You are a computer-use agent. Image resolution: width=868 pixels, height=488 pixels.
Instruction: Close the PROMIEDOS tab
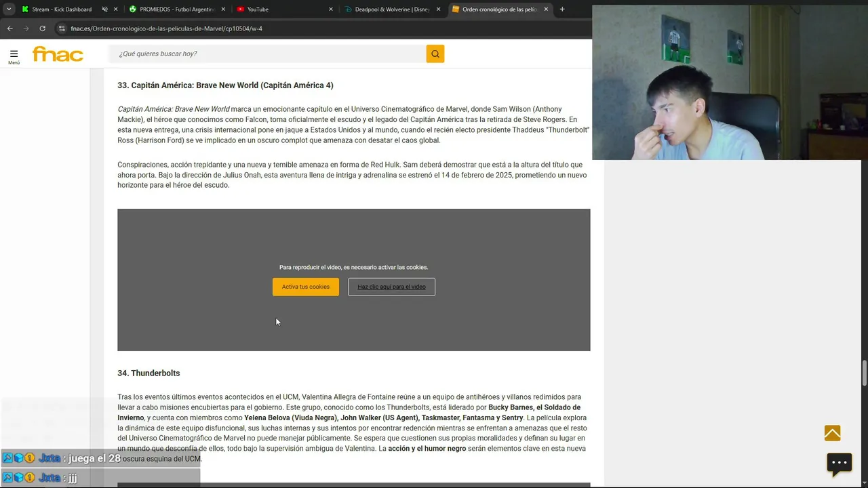[x=223, y=9]
